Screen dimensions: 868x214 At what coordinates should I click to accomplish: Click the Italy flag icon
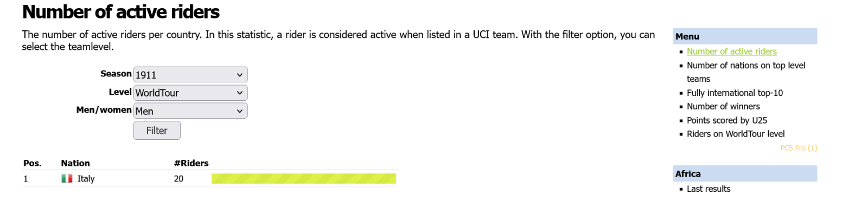(x=67, y=179)
